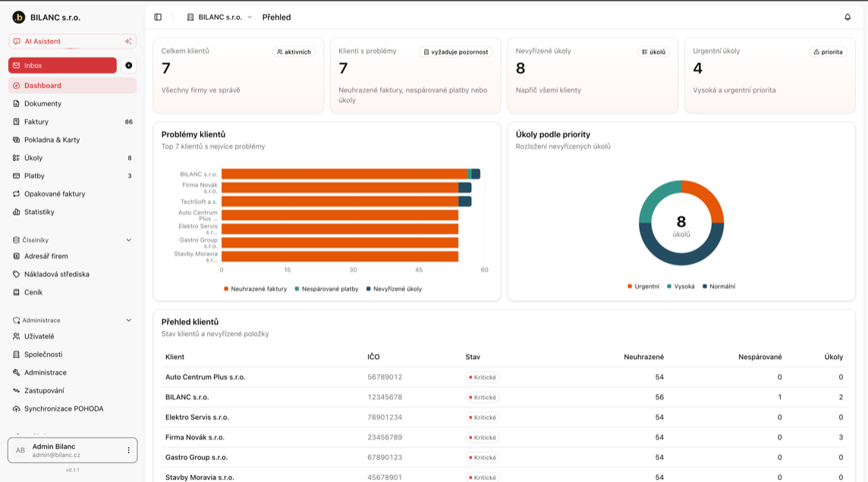Click the Platby card icon
868x482 pixels.
click(x=16, y=175)
